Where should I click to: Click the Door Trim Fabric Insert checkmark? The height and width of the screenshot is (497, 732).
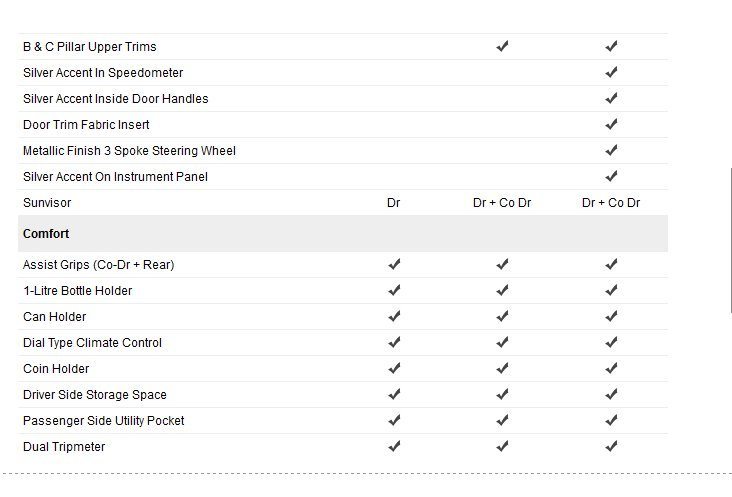point(611,124)
